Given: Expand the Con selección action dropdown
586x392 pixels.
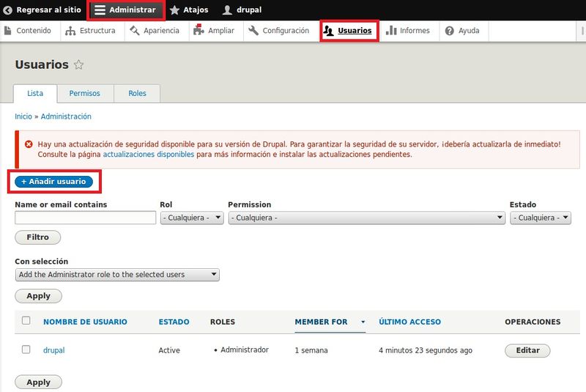Looking at the screenshot, I should click(x=117, y=275).
